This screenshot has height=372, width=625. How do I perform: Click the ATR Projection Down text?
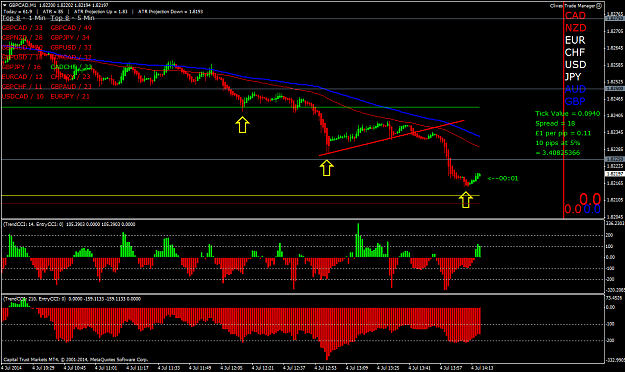click(171, 12)
